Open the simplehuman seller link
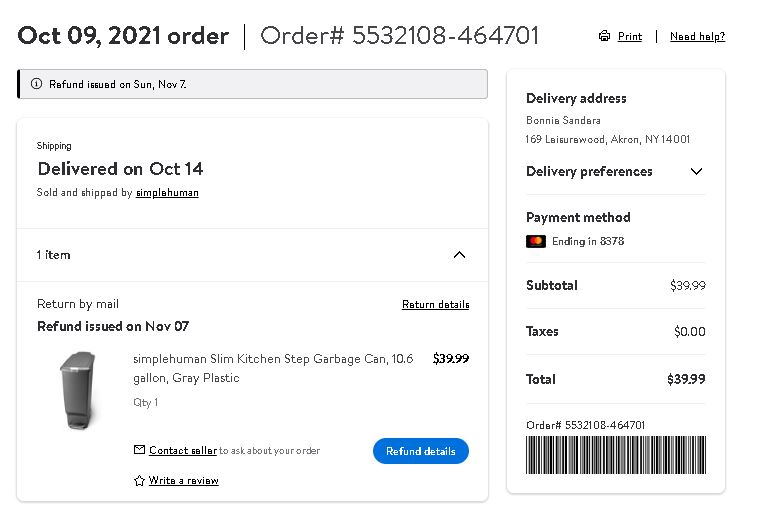 click(x=167, y=193)
